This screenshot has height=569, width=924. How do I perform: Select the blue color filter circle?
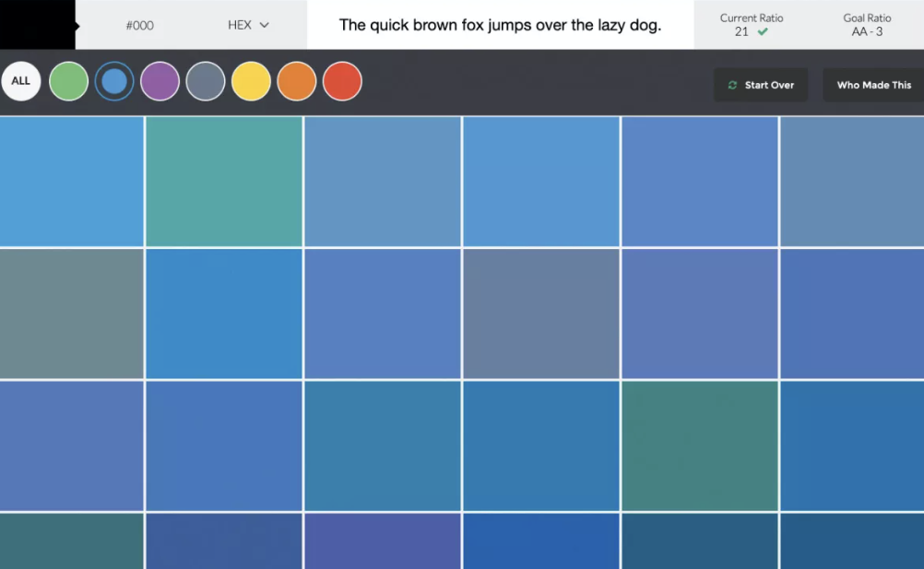pyautogui.click(x=114, y=81)
